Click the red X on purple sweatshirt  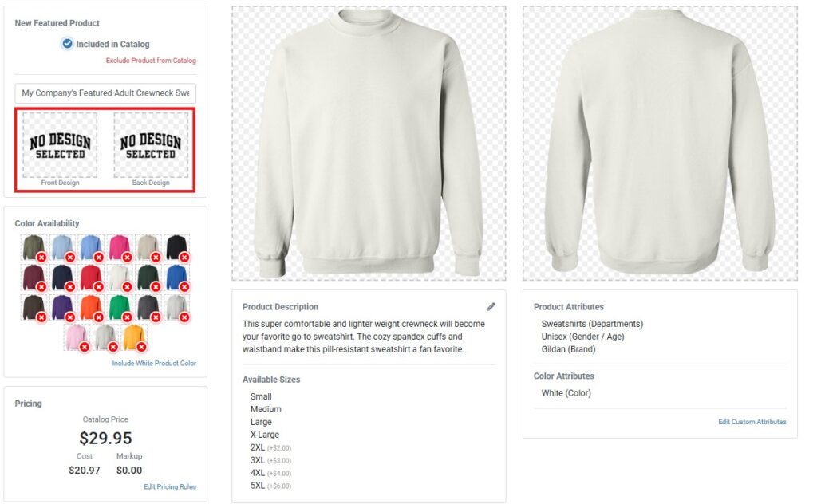coord(70,317)
